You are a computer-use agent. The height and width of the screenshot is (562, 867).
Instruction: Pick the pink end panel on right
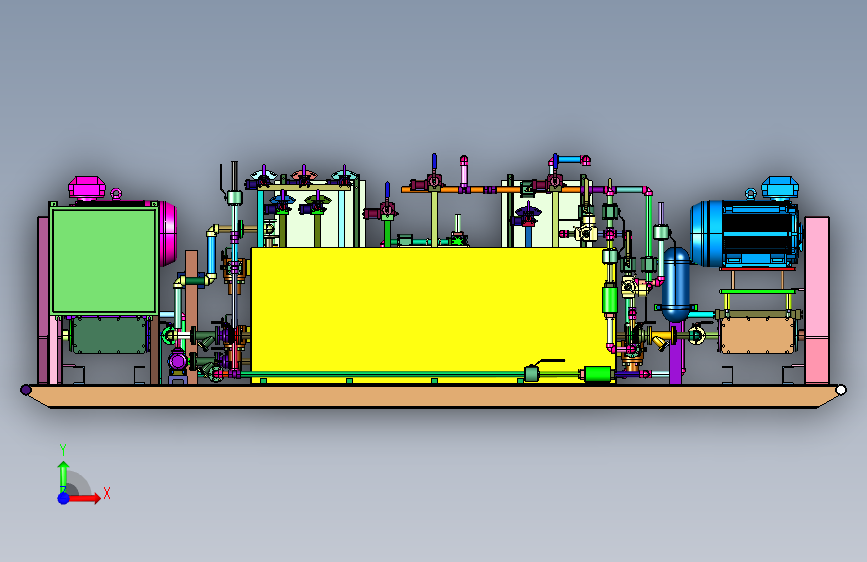817,299
